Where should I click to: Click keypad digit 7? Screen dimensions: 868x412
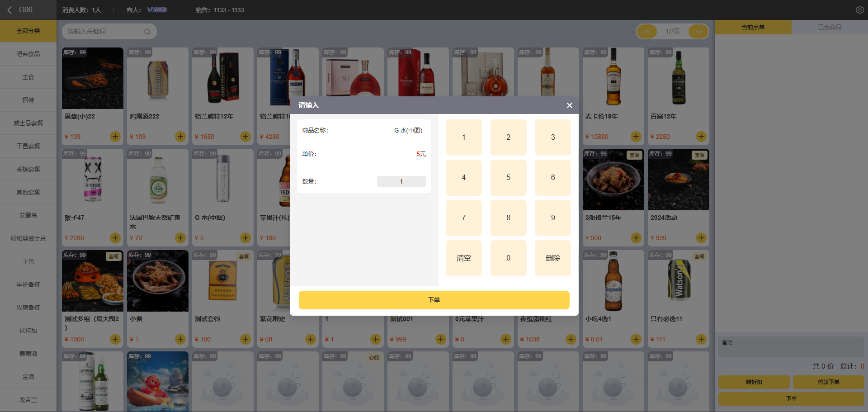point(464,218)
